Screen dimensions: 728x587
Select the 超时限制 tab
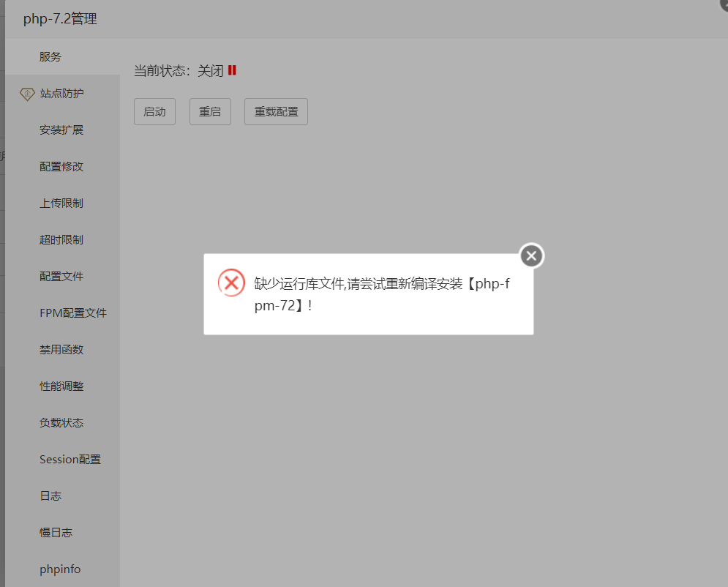point(63,240)
